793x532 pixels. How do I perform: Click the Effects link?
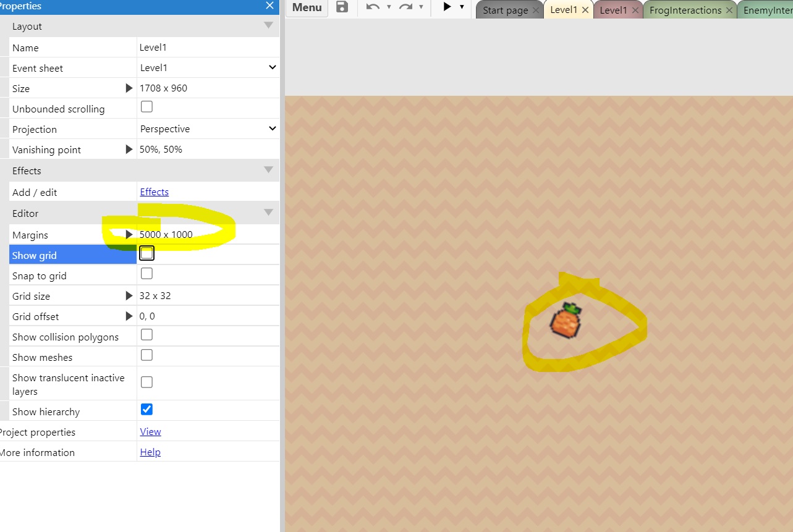154,192
